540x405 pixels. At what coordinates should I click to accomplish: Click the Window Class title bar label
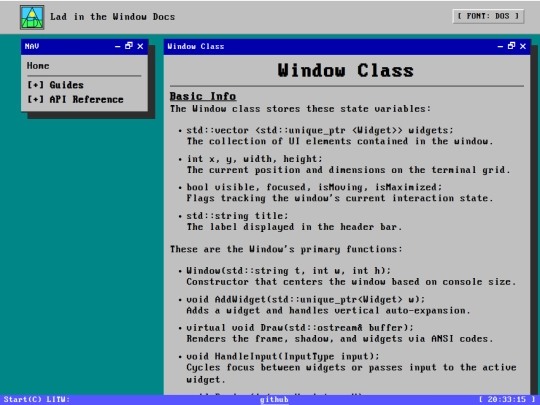pyautogui.click(x=196, y=46)
